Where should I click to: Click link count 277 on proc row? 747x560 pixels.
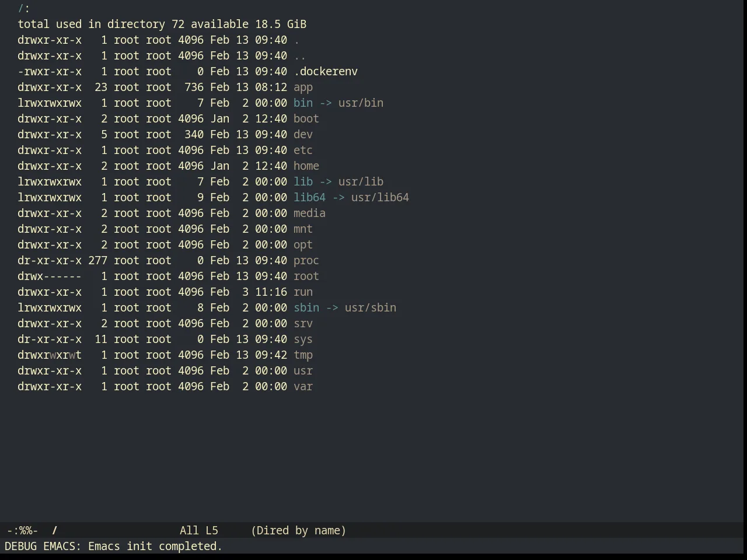(97, 261)
